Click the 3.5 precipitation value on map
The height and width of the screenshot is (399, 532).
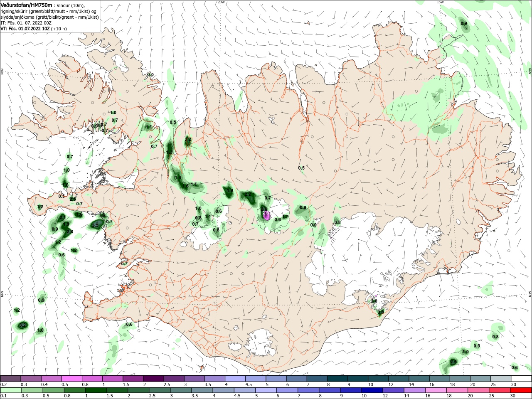95,225
